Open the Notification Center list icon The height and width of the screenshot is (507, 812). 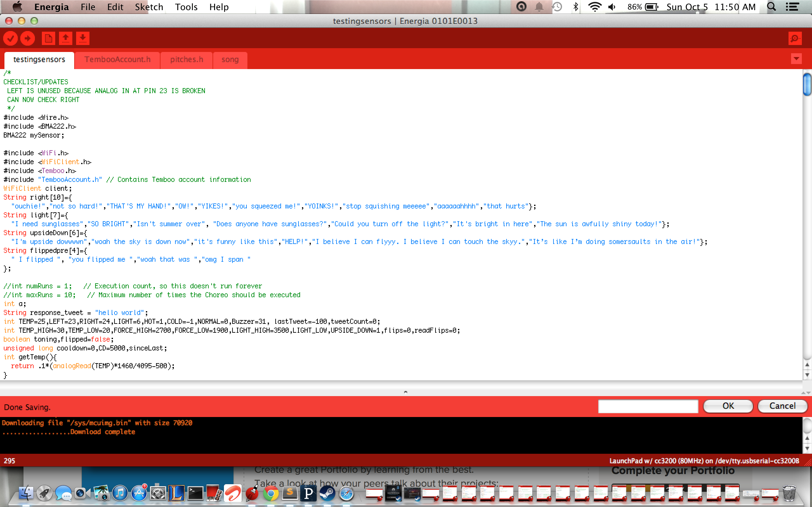793,7
